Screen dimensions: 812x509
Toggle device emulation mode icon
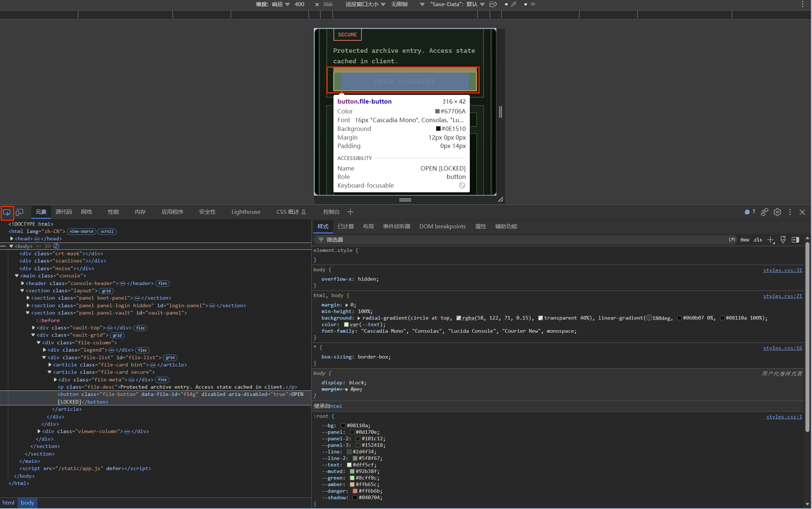[x=20, y=212]
